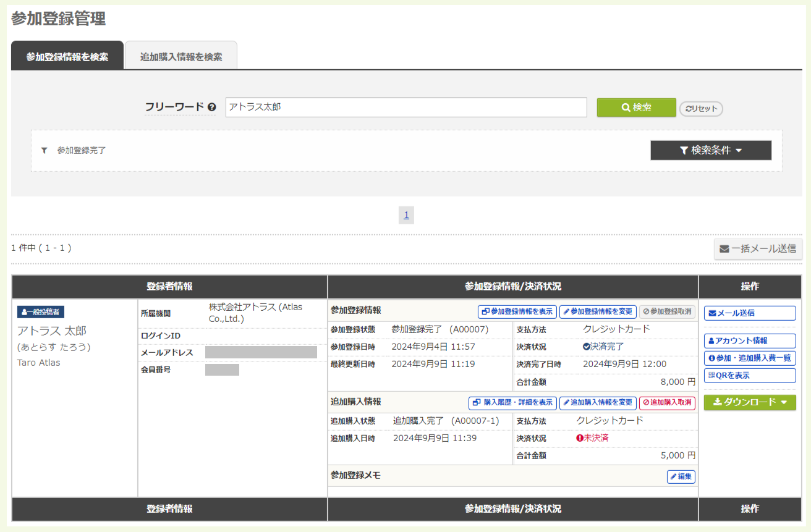Switch to the 追加購入情報を検索 tab
The image size is (811, 532).
(180, 54)
